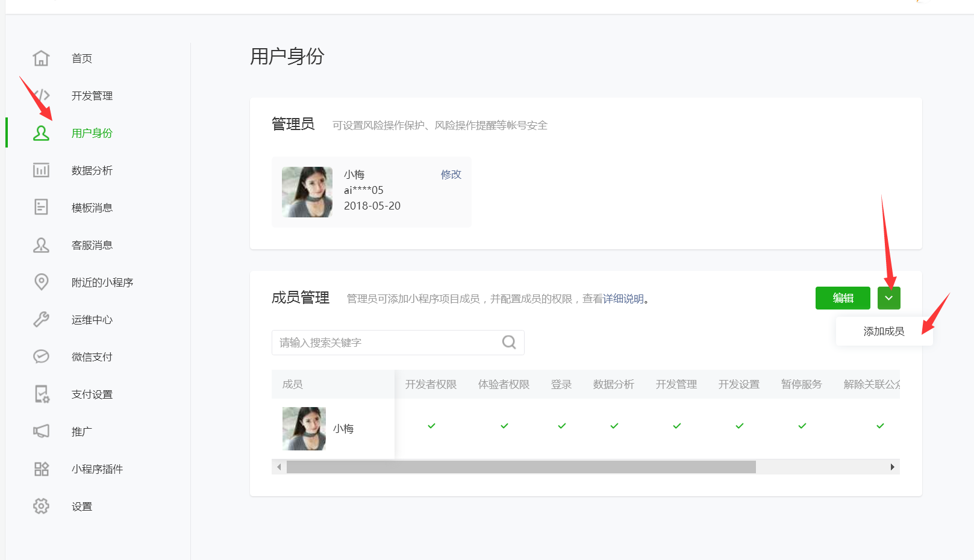
Task: Click the horizontal scrollbar thumb under the table
Action: point(521,467)
